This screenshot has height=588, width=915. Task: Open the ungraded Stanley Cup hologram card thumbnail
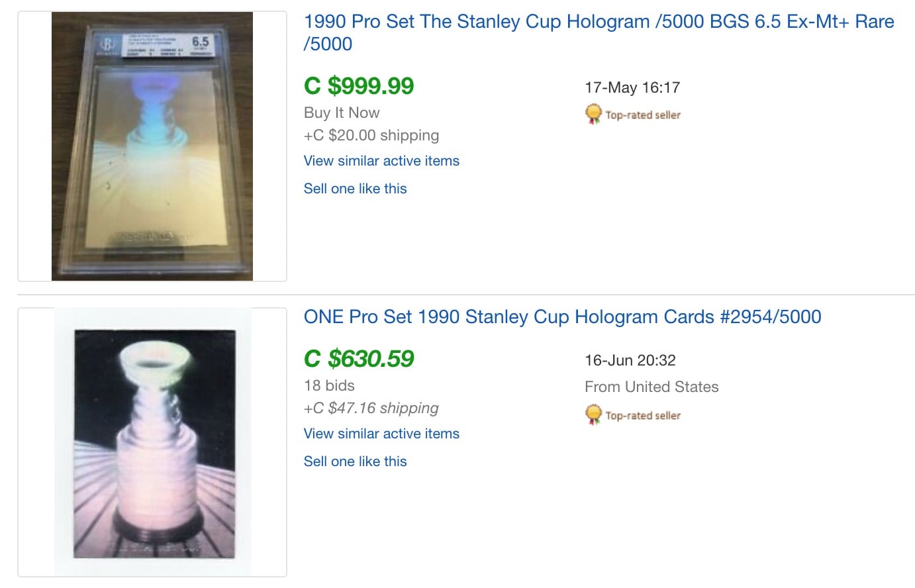(x=154, y=442)
